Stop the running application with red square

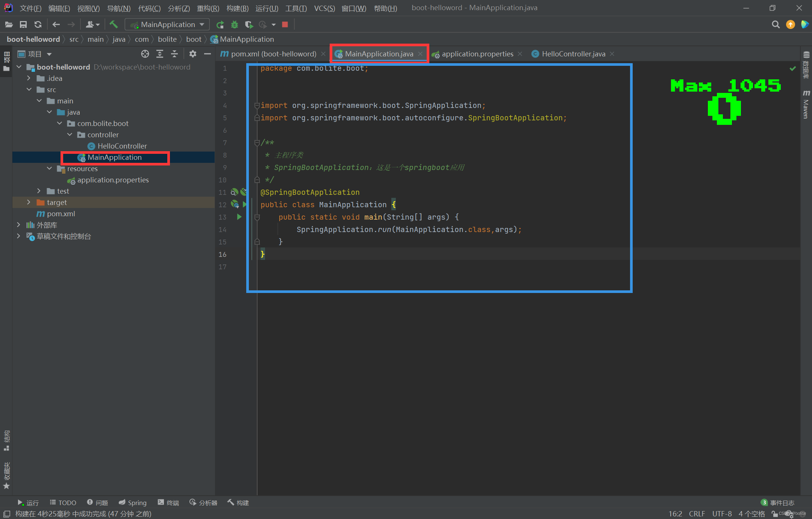[x=285, y=25]
